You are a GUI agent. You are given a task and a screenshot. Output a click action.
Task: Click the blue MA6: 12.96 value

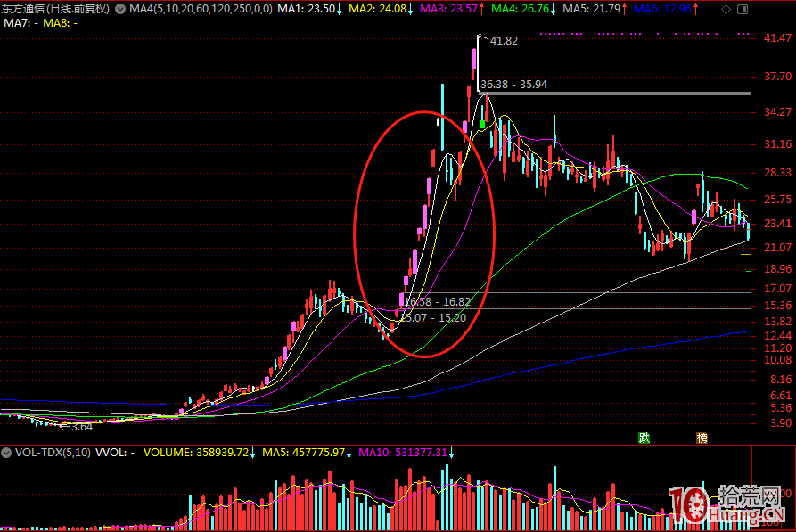[662, 9]
